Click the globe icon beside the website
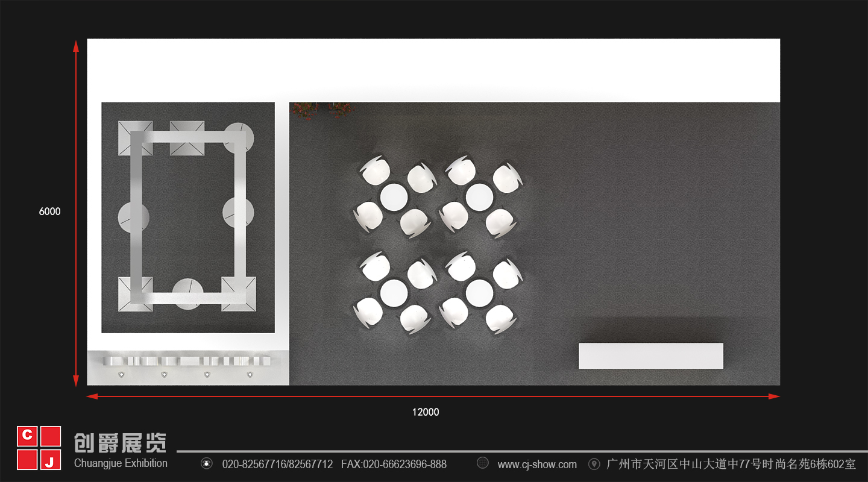Image resolution: width=868 pixels, height=482 pixels. click(x=483, y=463)
